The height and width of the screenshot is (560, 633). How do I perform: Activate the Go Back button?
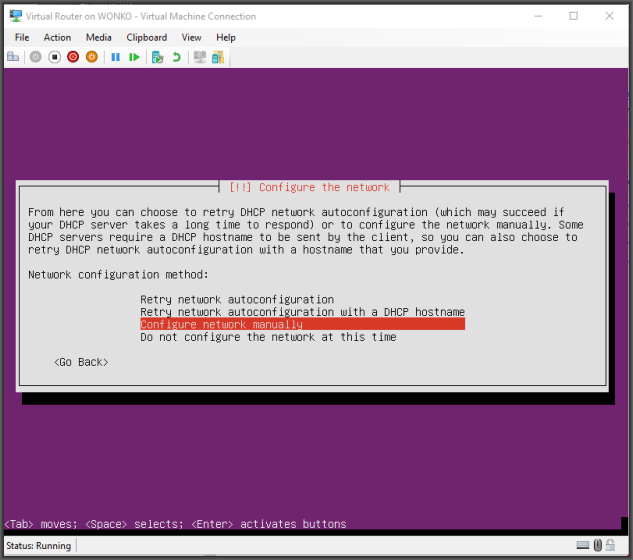pos(81,362)
